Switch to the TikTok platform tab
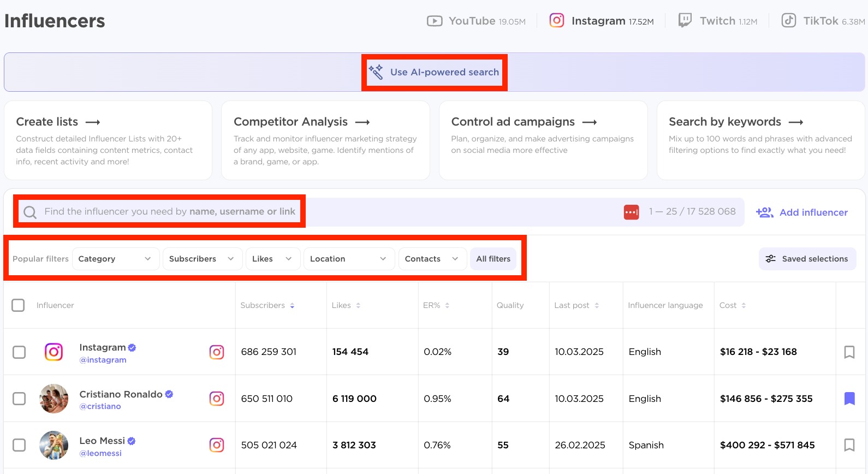 [823, 21]
